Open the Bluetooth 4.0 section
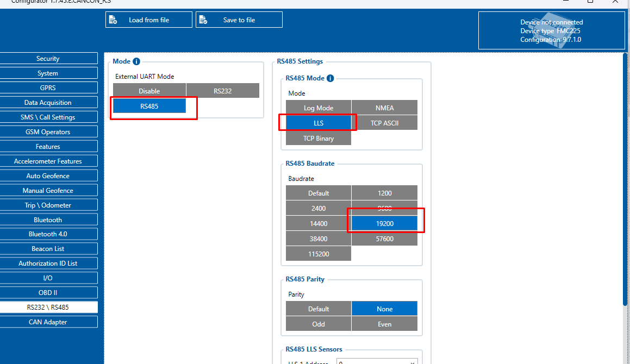Image resolution: width=630 pixels, height=364 pixels. point(48,234)
